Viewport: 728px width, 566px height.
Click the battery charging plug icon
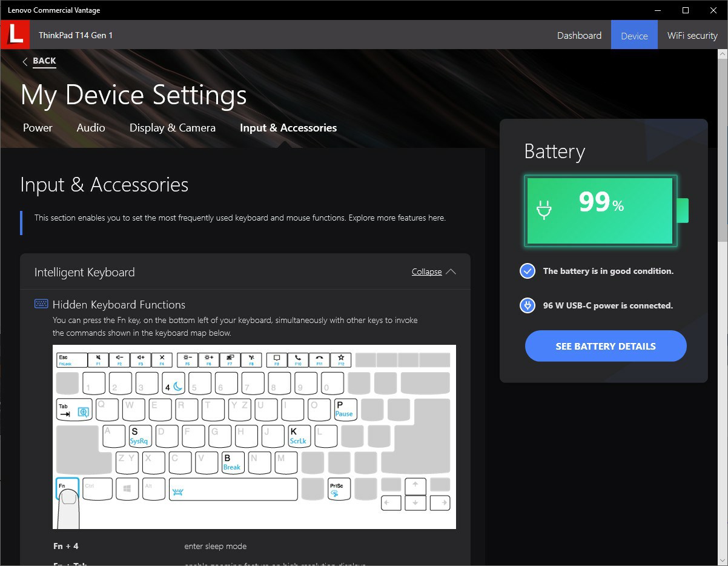(x=544, y=210)
